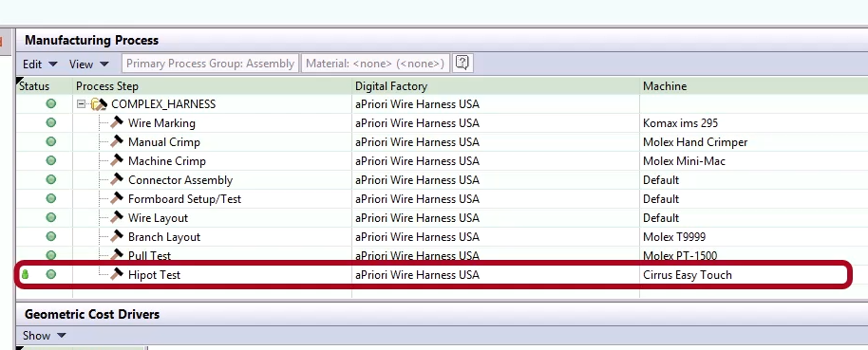868x350 pixels.
Task: Select the Formboard Setup/Test process step
Action: point(184,199)
